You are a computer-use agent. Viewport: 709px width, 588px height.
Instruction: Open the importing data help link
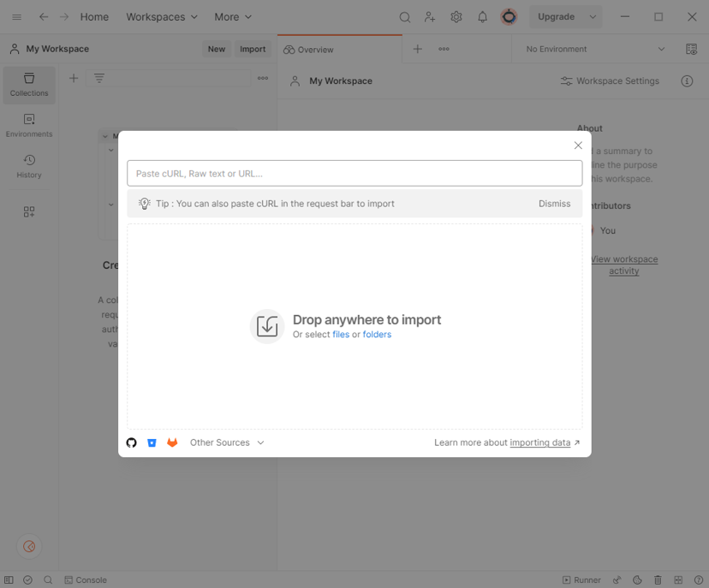540,442
